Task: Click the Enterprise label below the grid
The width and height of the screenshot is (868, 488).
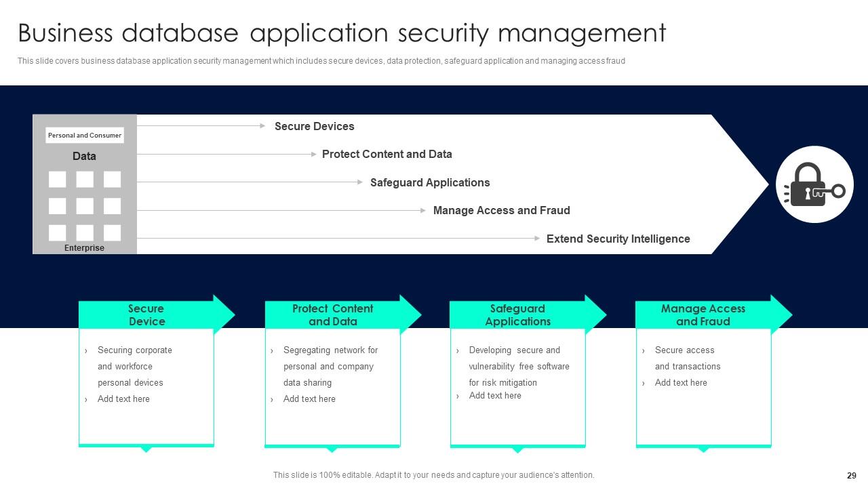Action: point(84,248)
